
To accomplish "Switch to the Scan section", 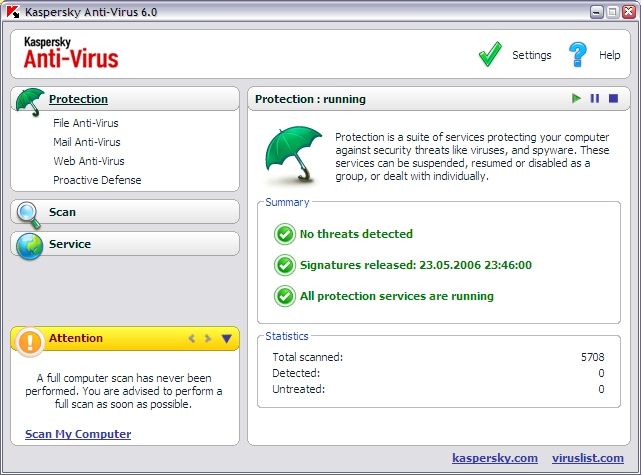I will (x=62, y=212).
